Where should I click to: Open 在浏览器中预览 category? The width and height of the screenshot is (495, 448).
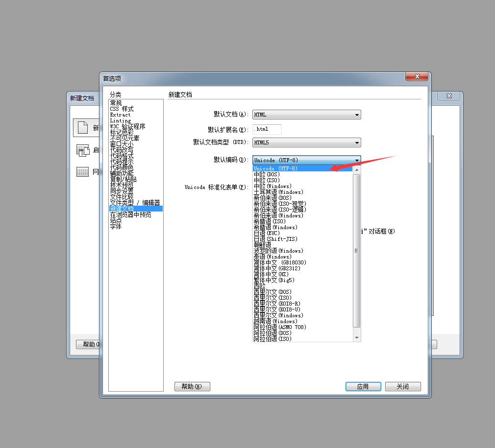click(x=130, y=214)
